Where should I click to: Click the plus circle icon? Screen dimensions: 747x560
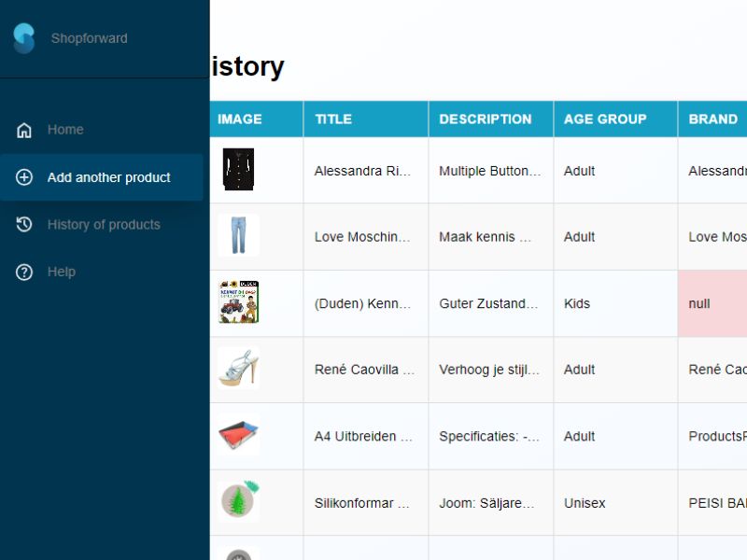[x=24, y=177]
